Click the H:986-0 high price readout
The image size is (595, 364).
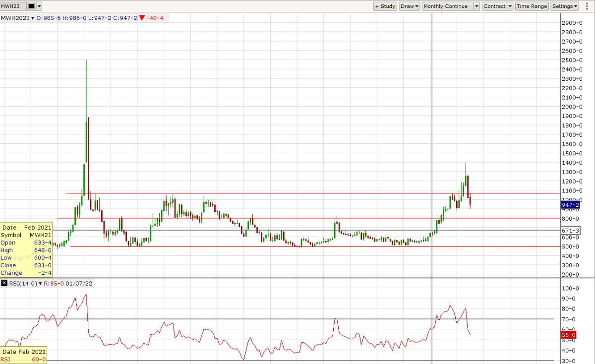[x=74, y=18]
